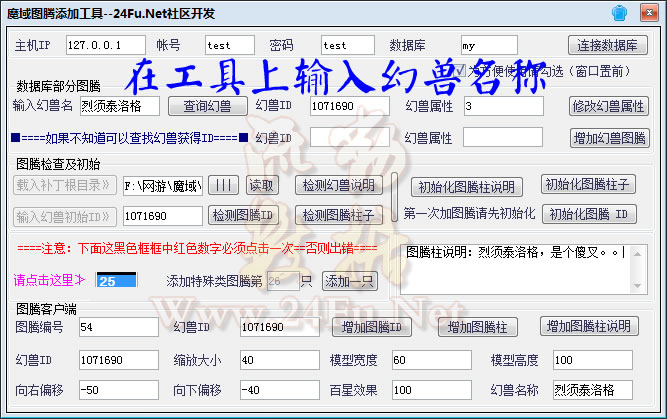Click the 添加一只 button
The image size is (667, 419).
350,281
